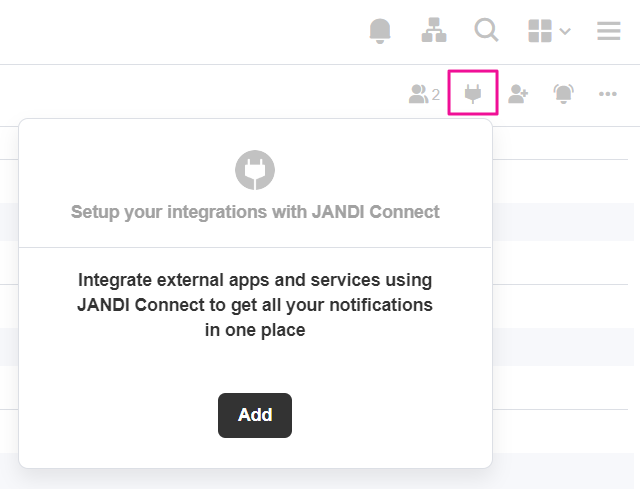The image size is (640, 489).
Task: Click the 'Setup your integrations with JANDI Connect' heading
Action: pyautogui.click(x=255, y=212)
